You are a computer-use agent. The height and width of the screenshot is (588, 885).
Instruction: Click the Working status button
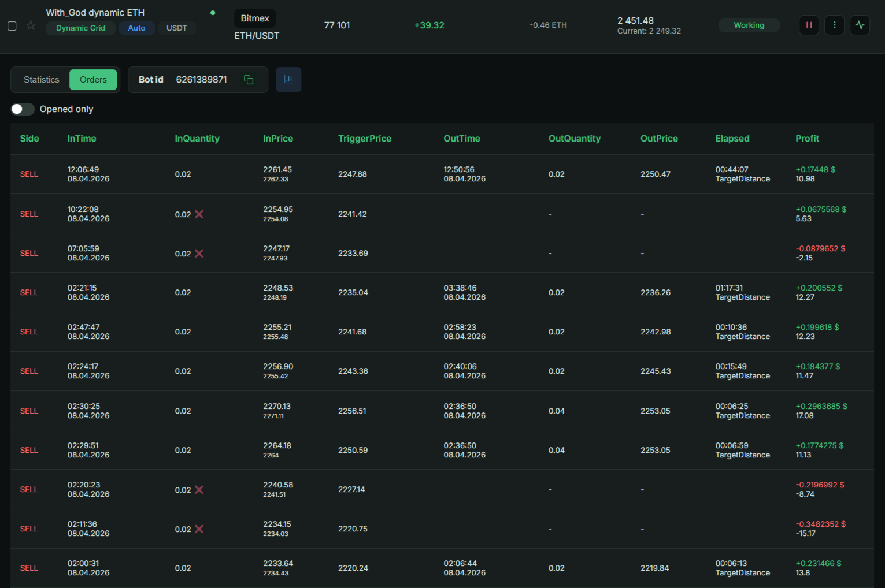point(749,25)
